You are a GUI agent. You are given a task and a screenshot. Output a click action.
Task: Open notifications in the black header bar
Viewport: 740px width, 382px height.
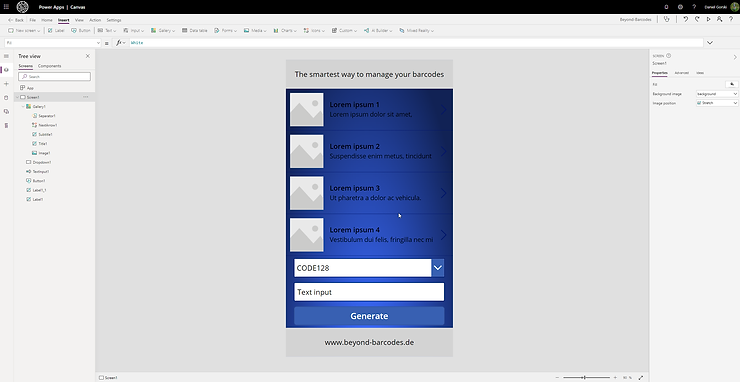tap(666, 7)
